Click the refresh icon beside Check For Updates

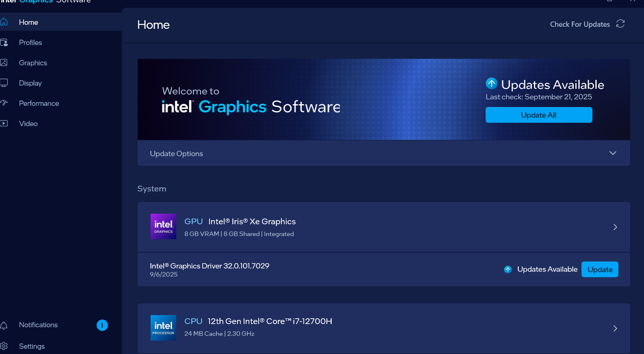click(620, 24)
